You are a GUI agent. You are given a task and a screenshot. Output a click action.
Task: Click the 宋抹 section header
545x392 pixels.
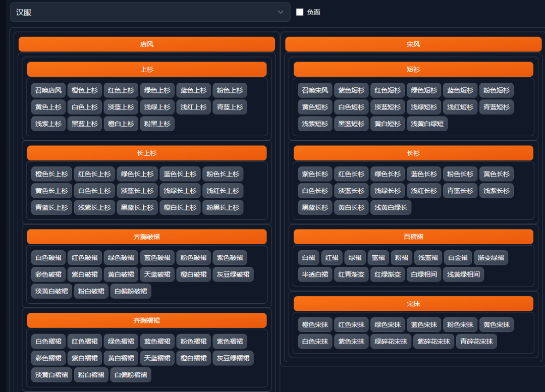tap(413, 303)
